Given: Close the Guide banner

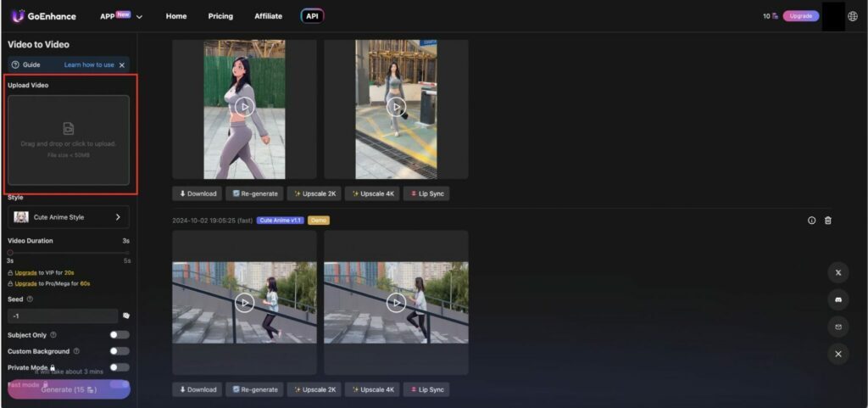Looking at the screenshot, I should [x=122, y=64].
